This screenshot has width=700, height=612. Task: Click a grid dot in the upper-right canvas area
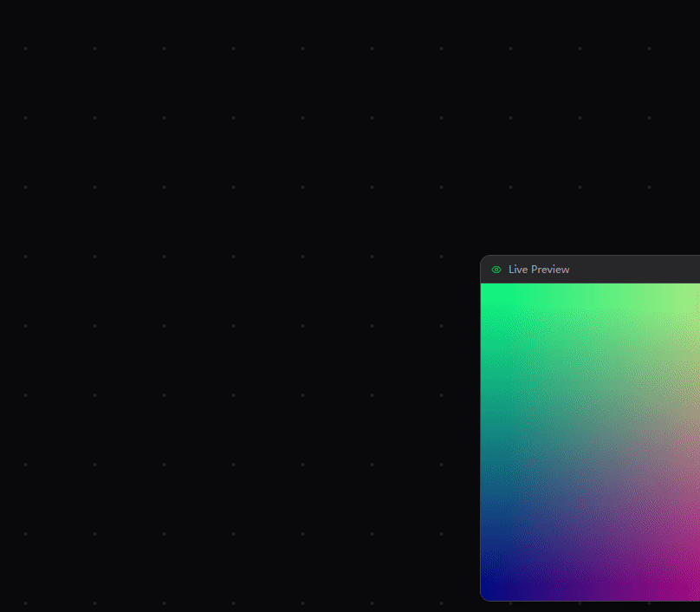[x=579, y=117]
